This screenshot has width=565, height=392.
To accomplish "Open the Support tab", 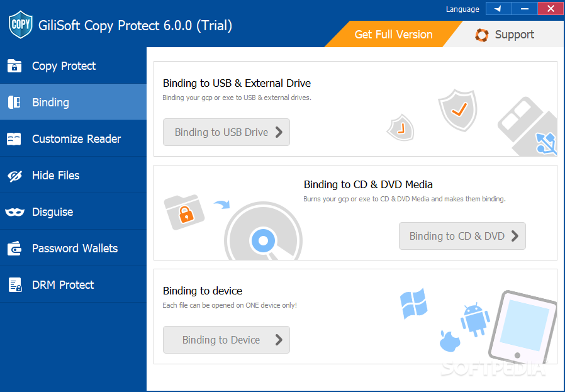I will 505,34.
